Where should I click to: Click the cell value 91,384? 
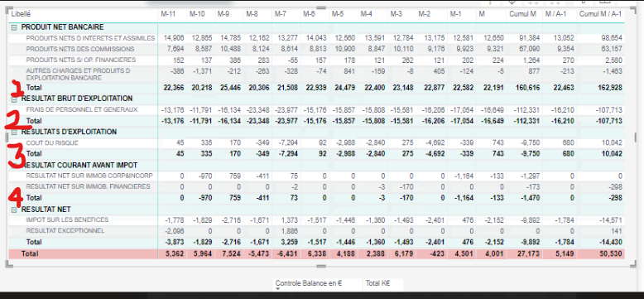click(x=530, y=38)
